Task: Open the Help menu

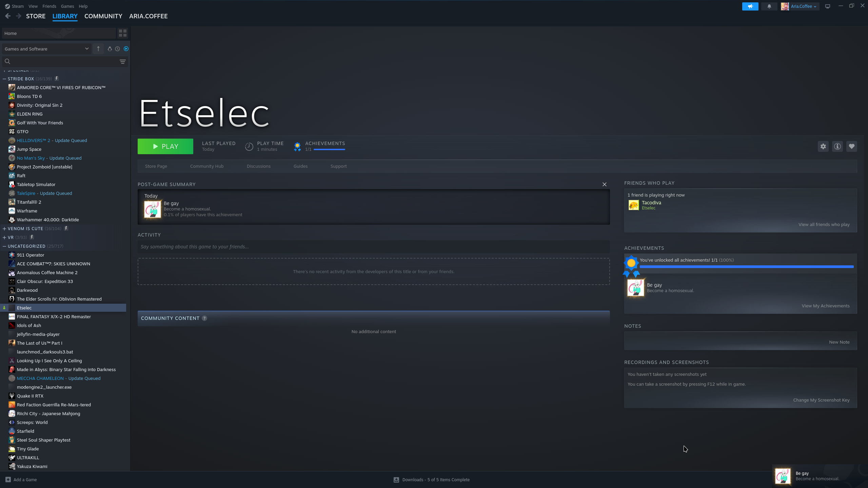Action: pos(83,6)
